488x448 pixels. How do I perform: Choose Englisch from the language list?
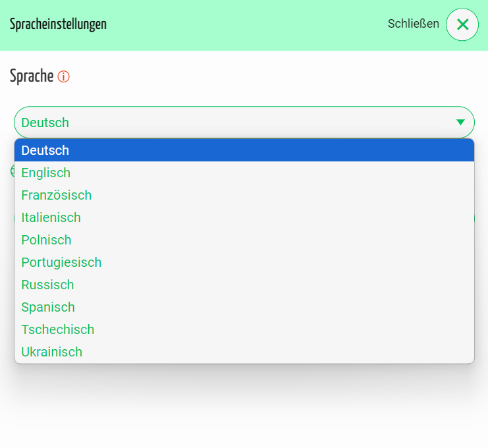click(45, 173)
